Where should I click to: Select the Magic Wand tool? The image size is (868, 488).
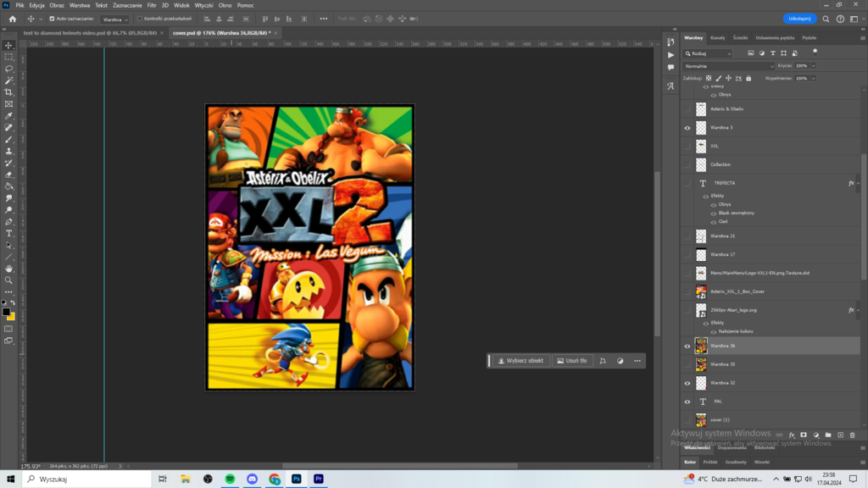point(8,80)
